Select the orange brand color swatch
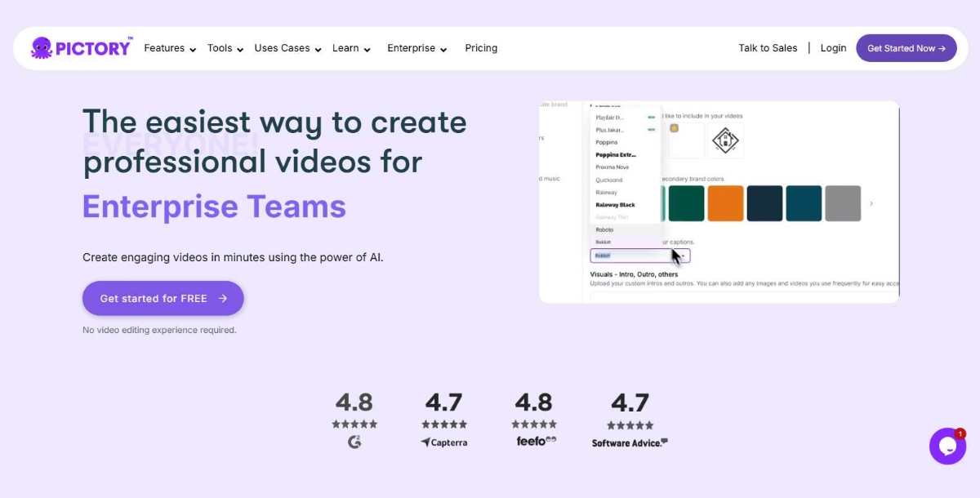The image size is (980, 498). [725, 202]
